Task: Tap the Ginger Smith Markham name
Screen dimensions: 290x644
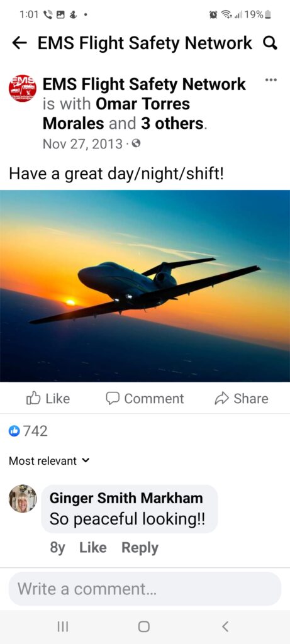Action: (126, 498)
